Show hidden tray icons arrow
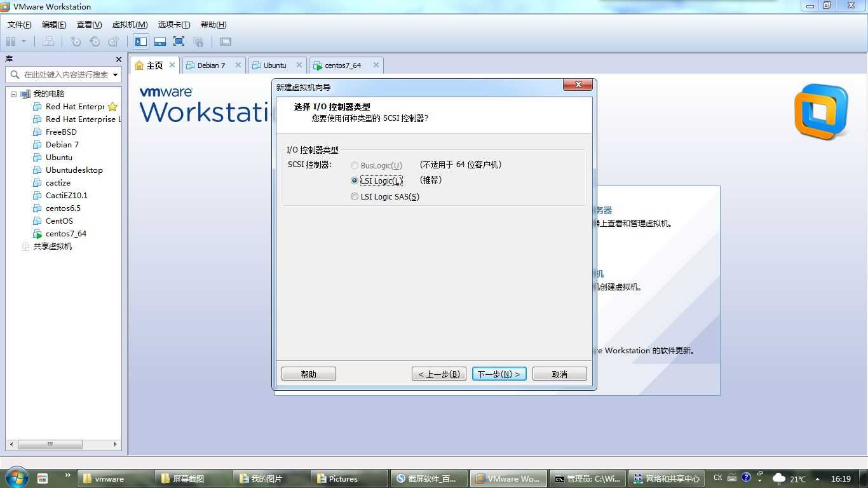Image resolution: width=868 pixels, height=488 pixels. (817, 479)
